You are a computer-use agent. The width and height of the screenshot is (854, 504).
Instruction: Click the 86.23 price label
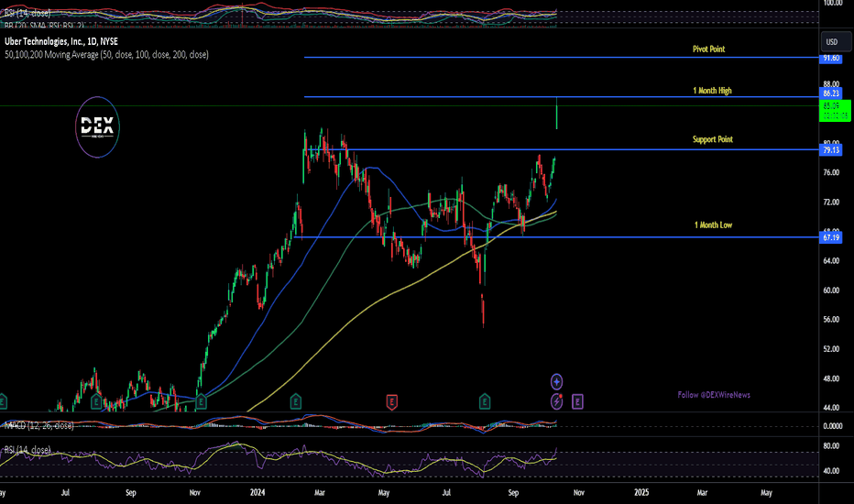(x=830, y=93)
